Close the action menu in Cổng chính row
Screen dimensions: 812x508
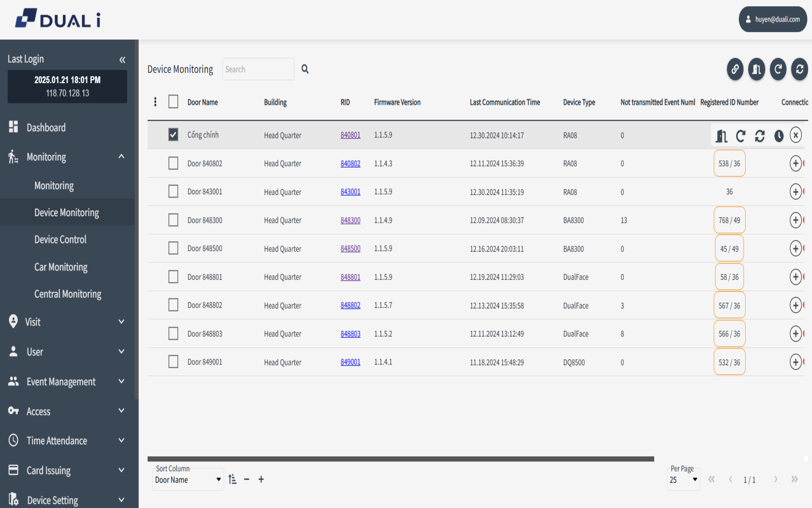coord(796,135)
